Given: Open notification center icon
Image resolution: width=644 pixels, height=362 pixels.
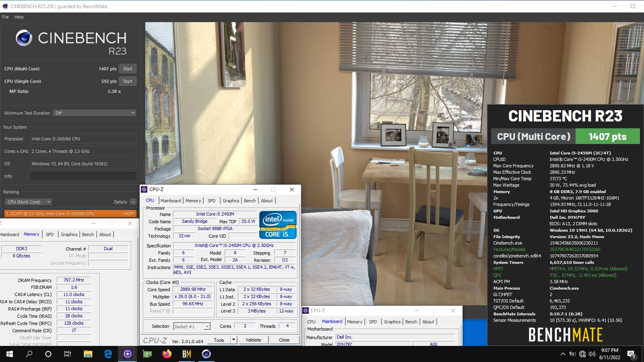Looking at the screenshot, I should click(x=632, y=354).
